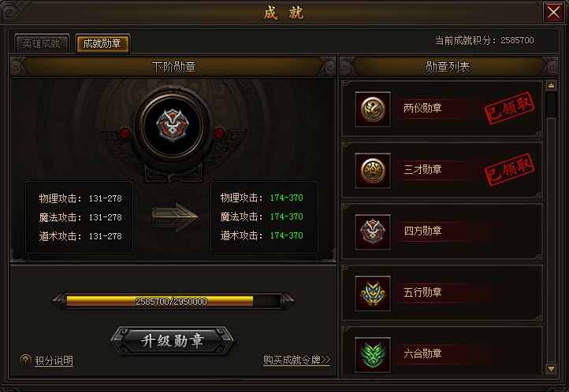The height and width of the screenshot is (392, 569).
Task: Switch to the 英雄成就 tab
Action: pos(41,43)
